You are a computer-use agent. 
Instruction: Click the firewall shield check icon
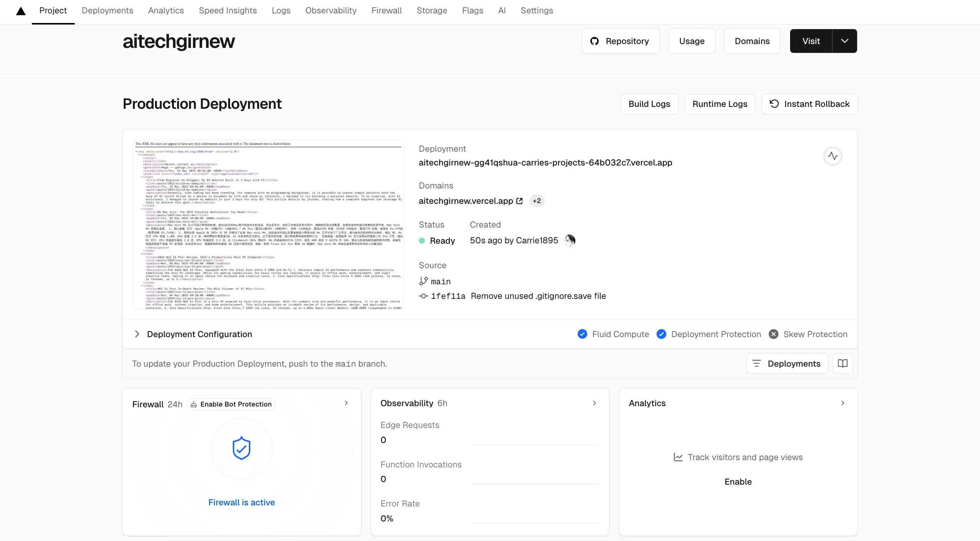coord(242,448)
